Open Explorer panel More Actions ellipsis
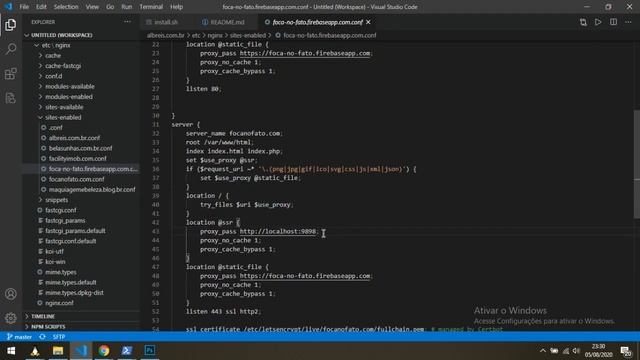640x360 pixels. coord(127,22)
